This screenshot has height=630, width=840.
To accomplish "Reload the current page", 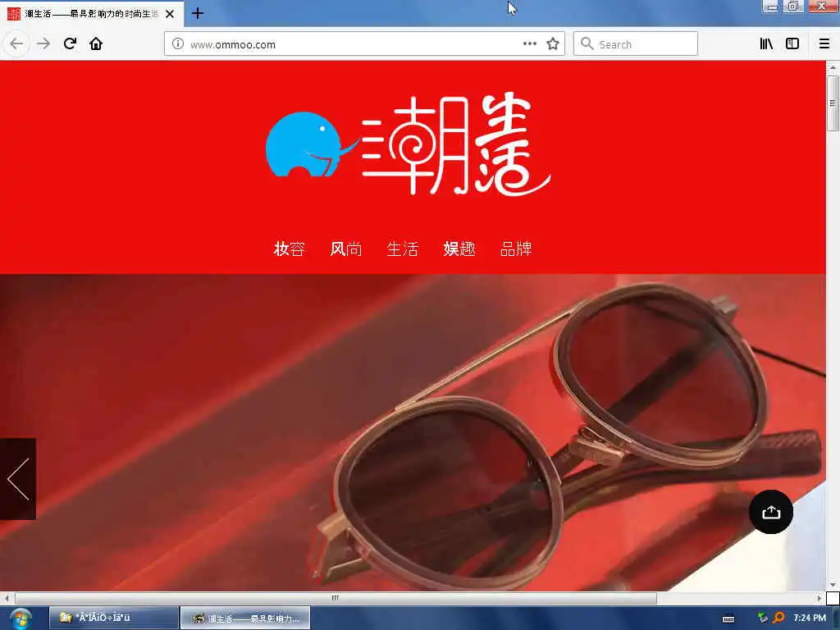I will (70, 43).
